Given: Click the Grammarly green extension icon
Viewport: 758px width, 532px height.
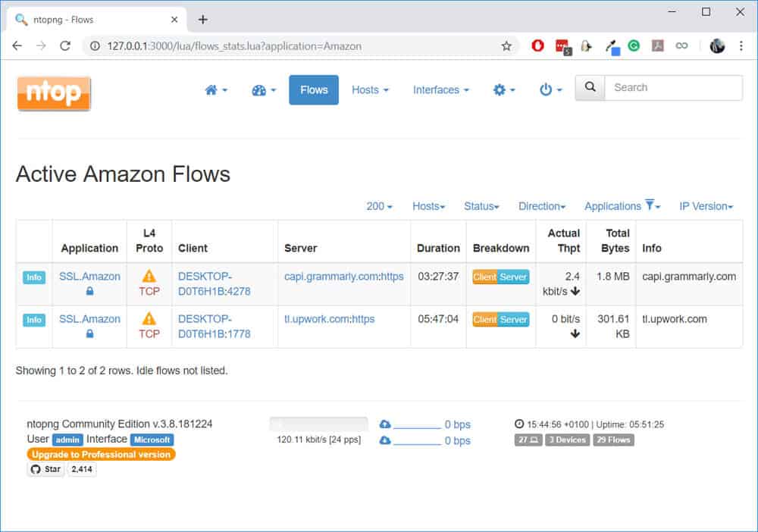Looking at the screenshot, I should (634, 46).
